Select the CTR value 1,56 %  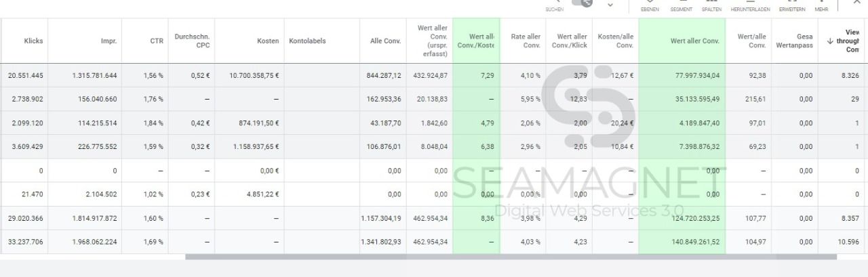coord(153,75)
